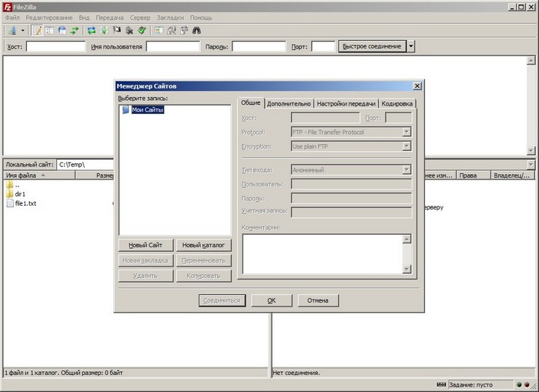Close the Менеджер Сайтов dialog
Image resolution: width=539 pixels, height=392 pixels.
(417, 85)
